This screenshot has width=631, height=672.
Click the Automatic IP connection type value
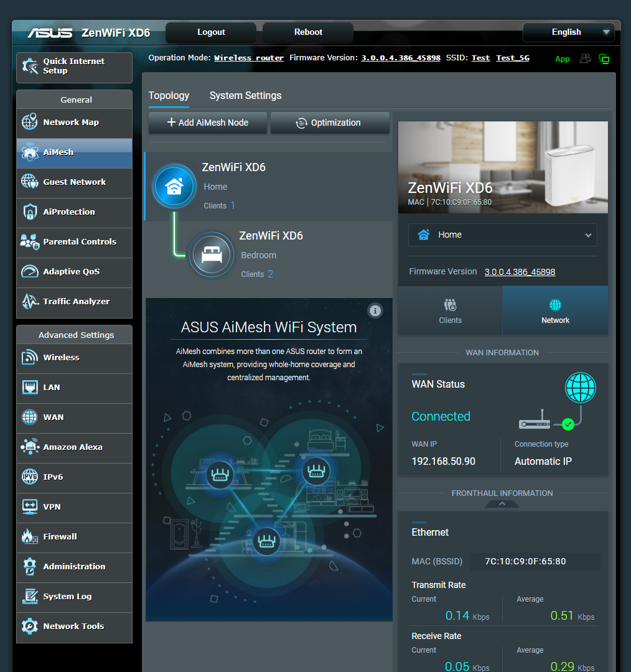coord(543,461)
